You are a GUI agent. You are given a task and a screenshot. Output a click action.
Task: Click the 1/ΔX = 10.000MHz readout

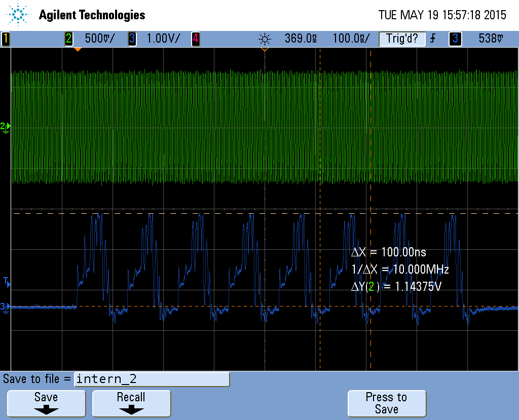[400, 270]
